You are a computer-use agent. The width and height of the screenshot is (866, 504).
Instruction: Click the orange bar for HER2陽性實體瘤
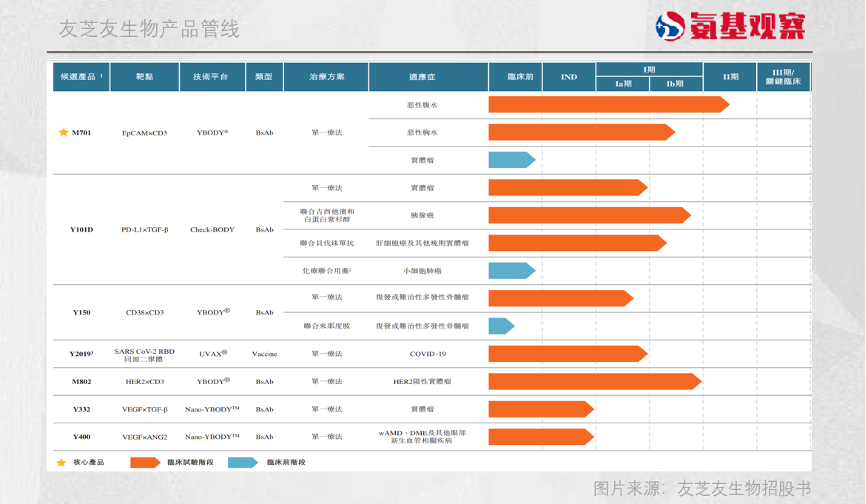[593, 381]
